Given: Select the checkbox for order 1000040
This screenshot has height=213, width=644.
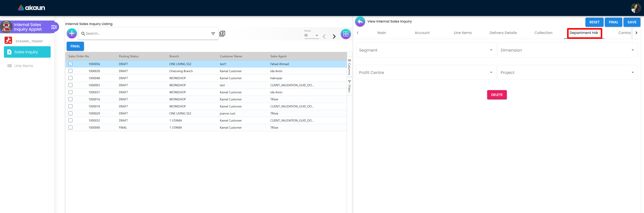Looking at the screenshot, I should coord(71,127).
